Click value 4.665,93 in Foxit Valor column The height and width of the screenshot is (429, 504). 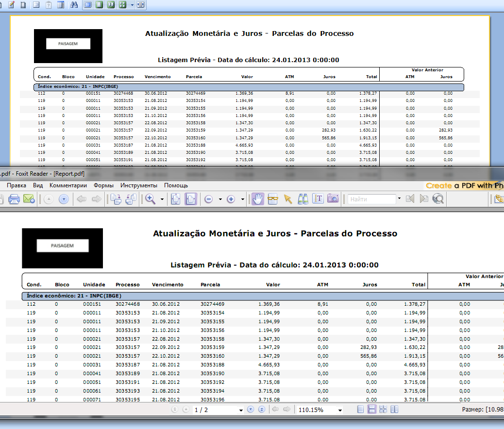click(x=269, y=365)
